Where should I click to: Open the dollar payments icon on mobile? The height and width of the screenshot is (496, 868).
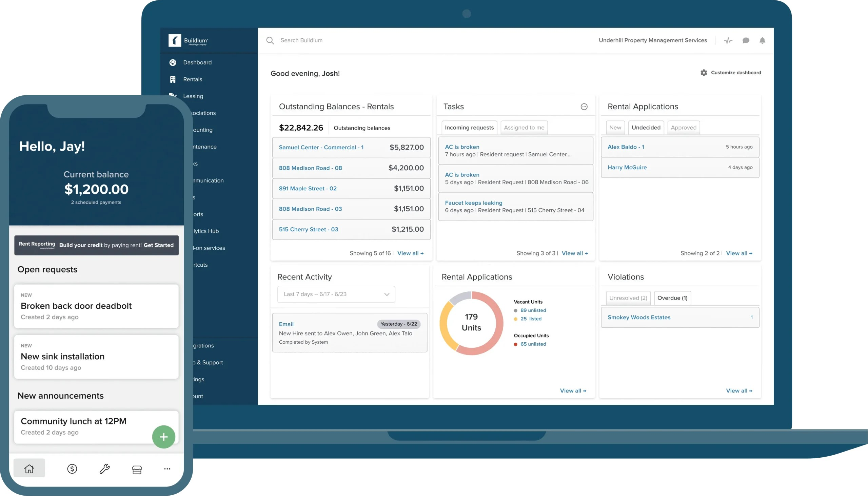tap(72, 469)
